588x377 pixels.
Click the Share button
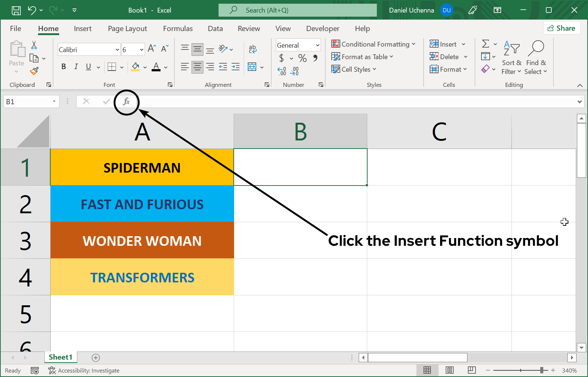561,28
